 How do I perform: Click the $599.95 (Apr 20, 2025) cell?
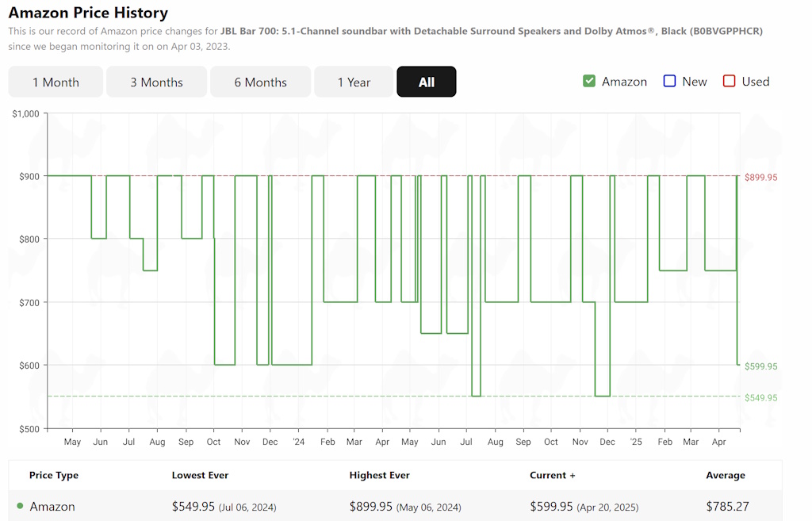tap(584, 507)
